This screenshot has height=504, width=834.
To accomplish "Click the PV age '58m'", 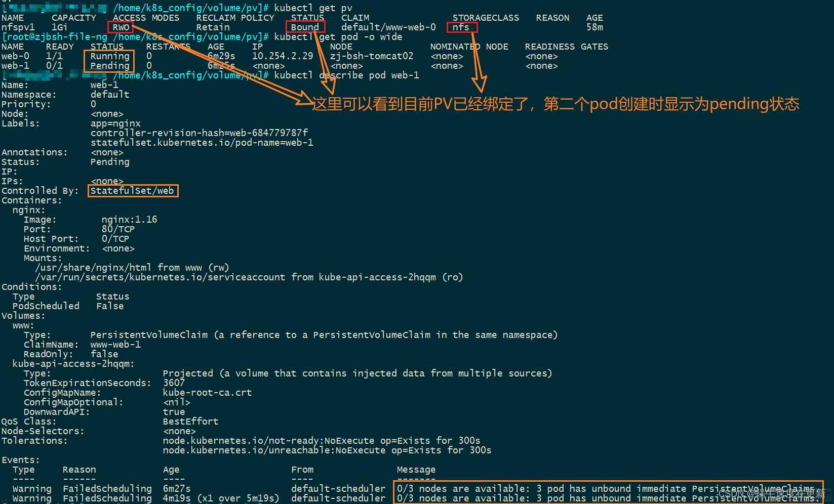I will pyautogui.click(x=594, y=27).
